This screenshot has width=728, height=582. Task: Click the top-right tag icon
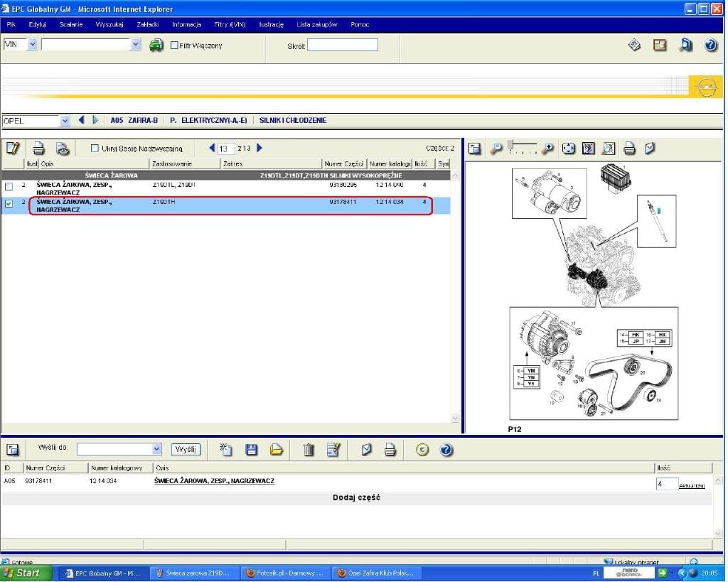634,45
